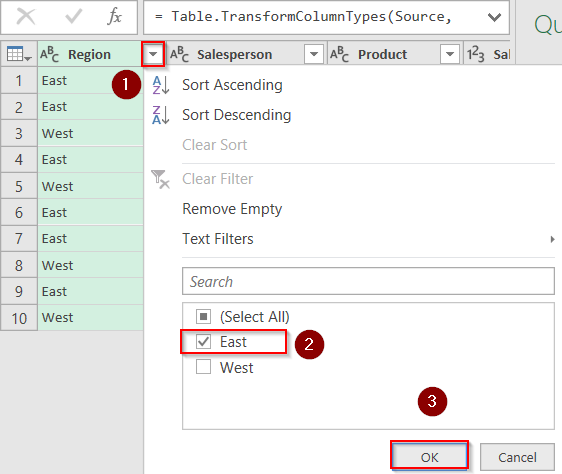Select row number 6 header
Screen dimensions: 562x474
19,213
